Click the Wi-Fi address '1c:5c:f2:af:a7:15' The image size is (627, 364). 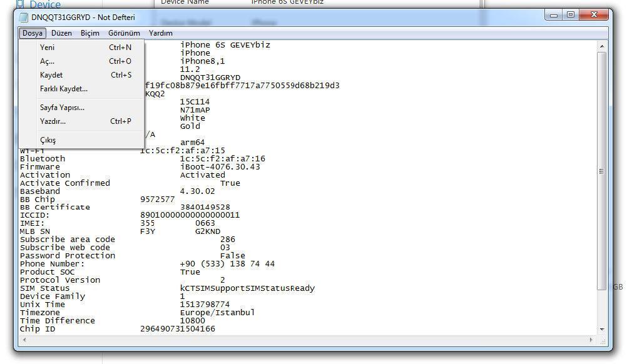(182, 151)
